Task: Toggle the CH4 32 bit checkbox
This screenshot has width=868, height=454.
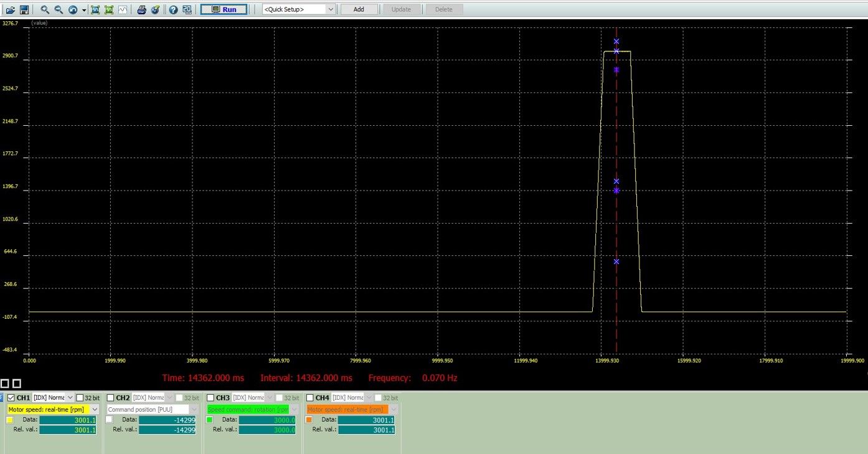Action: coord(379,397)
